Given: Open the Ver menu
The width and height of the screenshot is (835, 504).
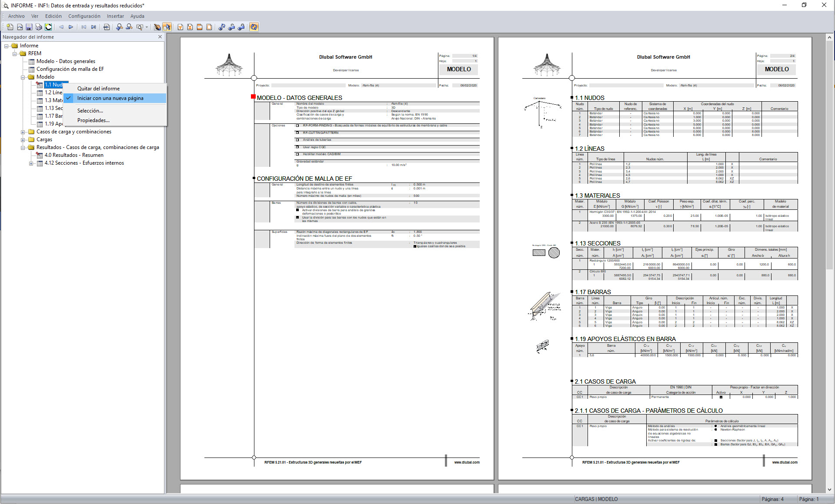Looking at the screenshot, I should 35,16.
